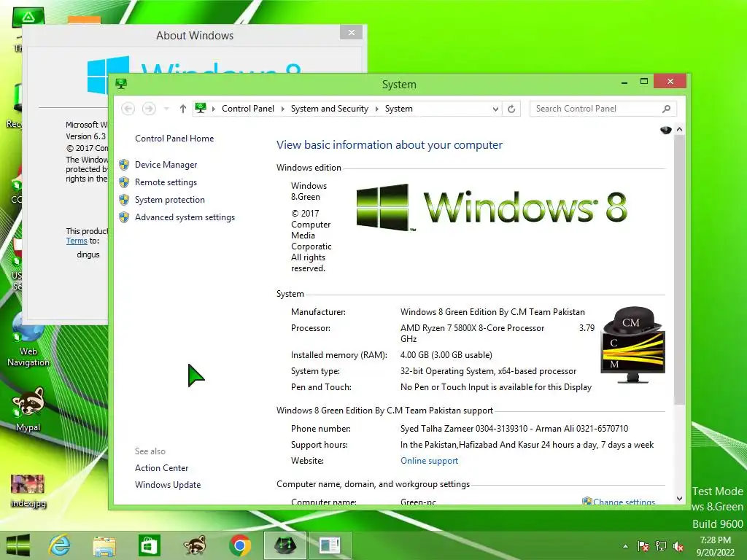The image size is (747, 560).
Task: Launch Internet Explorer from taskbar
Action: pos(60,545)
